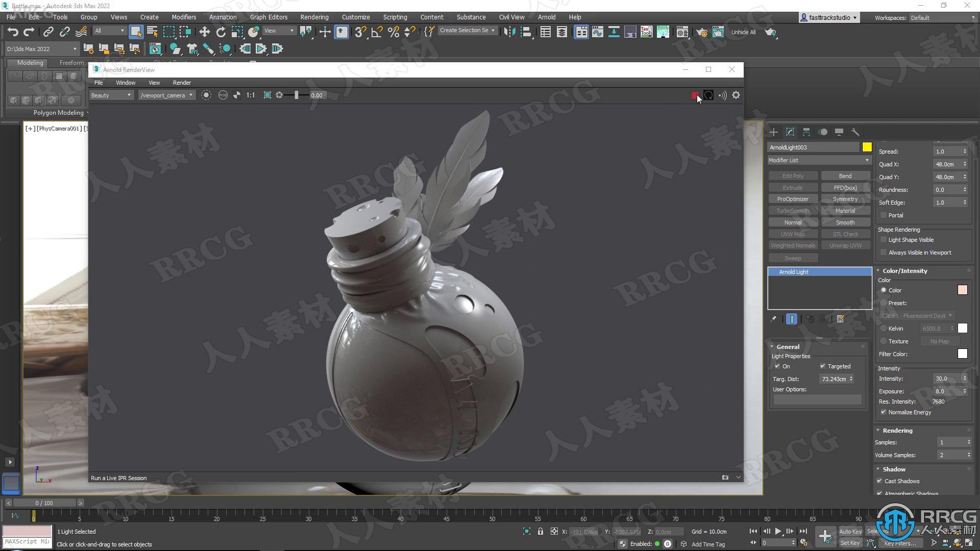The height and width of the screenshot is (551, 980).
Task: Stop the IPR render with red button
Action: pos(695,95)
